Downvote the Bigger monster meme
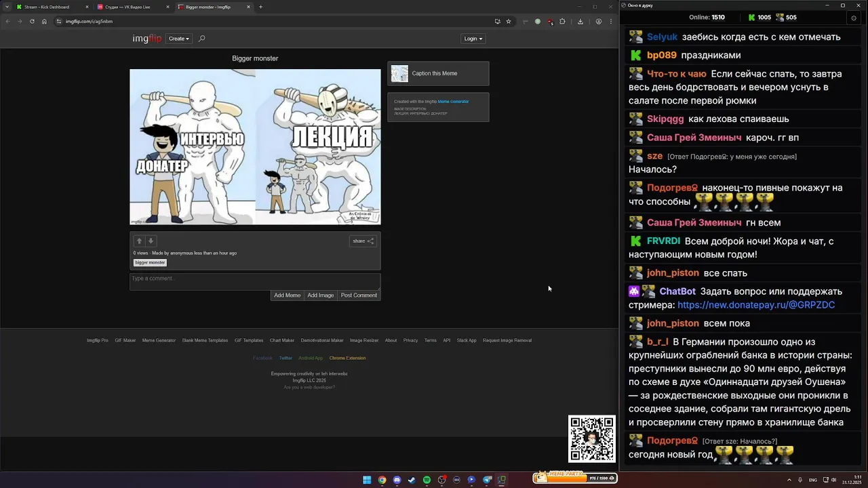The width and height of the screenshot is (868, 488). pos(151,241)
